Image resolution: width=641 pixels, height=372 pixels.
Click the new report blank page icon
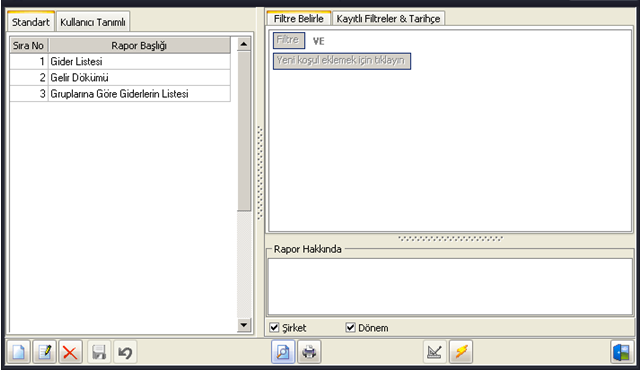18,352
